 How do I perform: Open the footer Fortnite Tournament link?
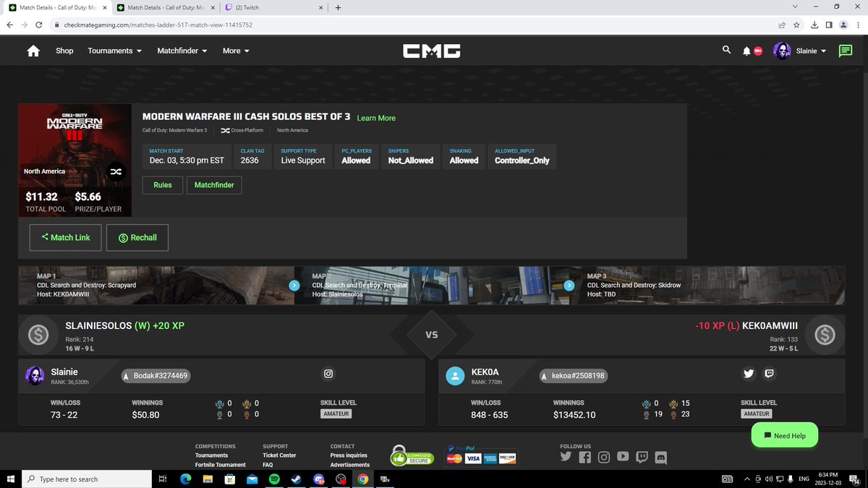pos(221,465)
